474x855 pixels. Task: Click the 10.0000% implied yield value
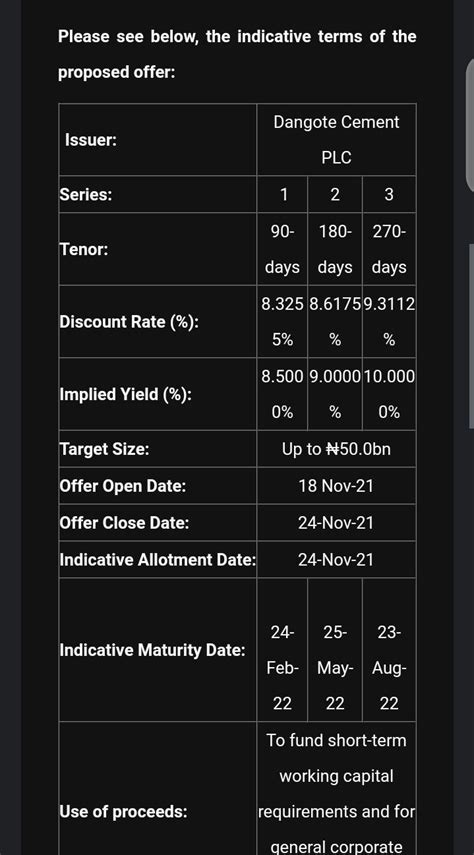(x=389, y=394)
